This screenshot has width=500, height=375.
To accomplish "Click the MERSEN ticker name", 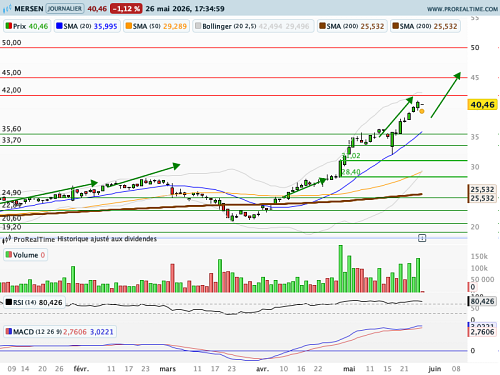I will [x=29, y=9].
